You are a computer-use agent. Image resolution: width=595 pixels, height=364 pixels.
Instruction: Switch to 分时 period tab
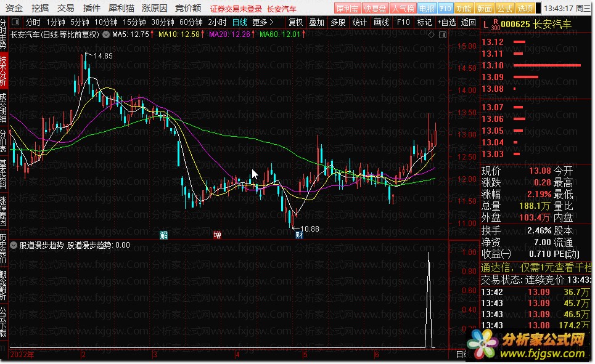(33, 22)
